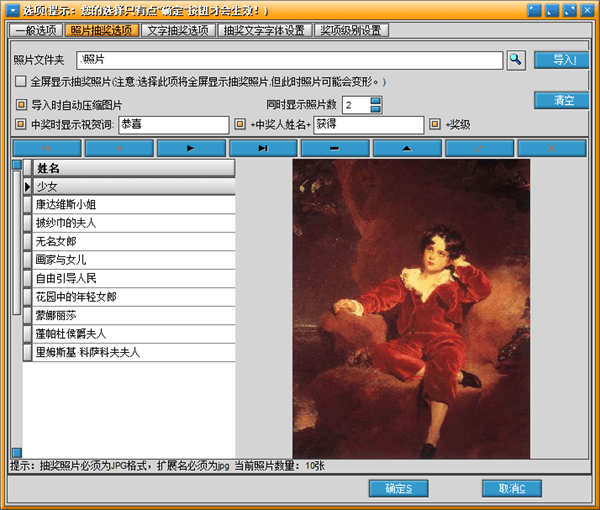Jump to last record in navigator
Viewport: 600px width, 510px height.
263,148
